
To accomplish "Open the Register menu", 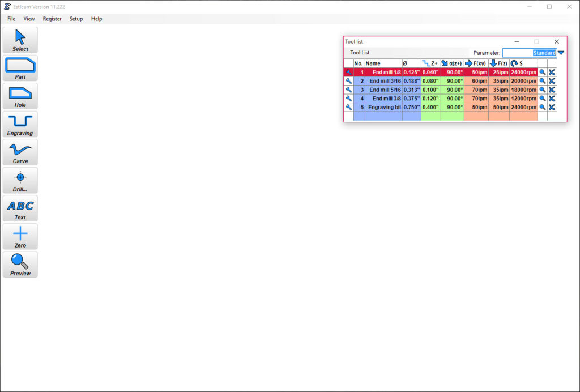I will click(x=52, y=19).
